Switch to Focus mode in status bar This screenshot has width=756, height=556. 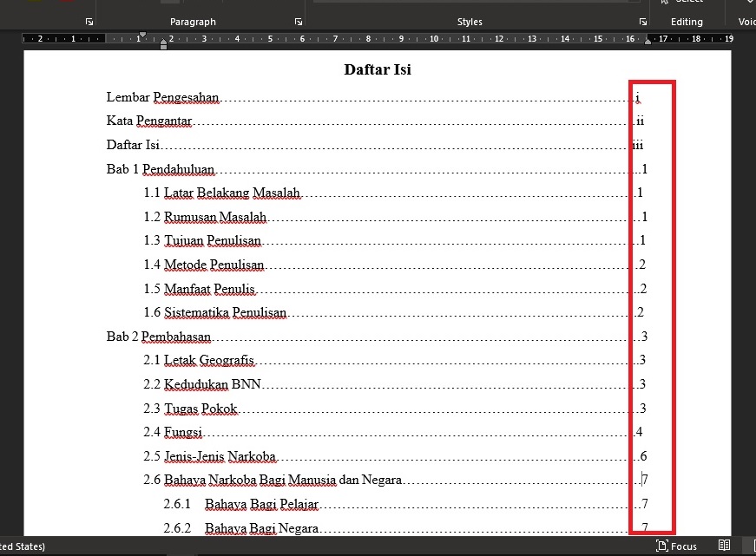pos(676,546)
